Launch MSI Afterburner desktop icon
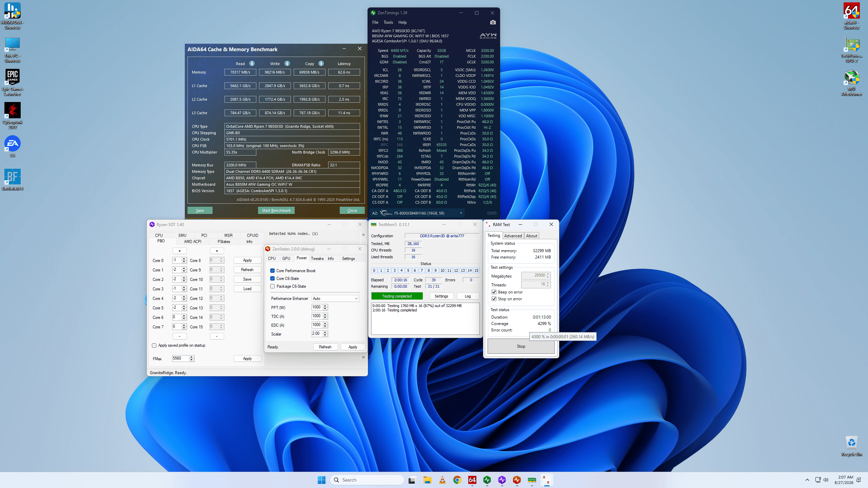The image size is (868, 488). pos(851,82)
